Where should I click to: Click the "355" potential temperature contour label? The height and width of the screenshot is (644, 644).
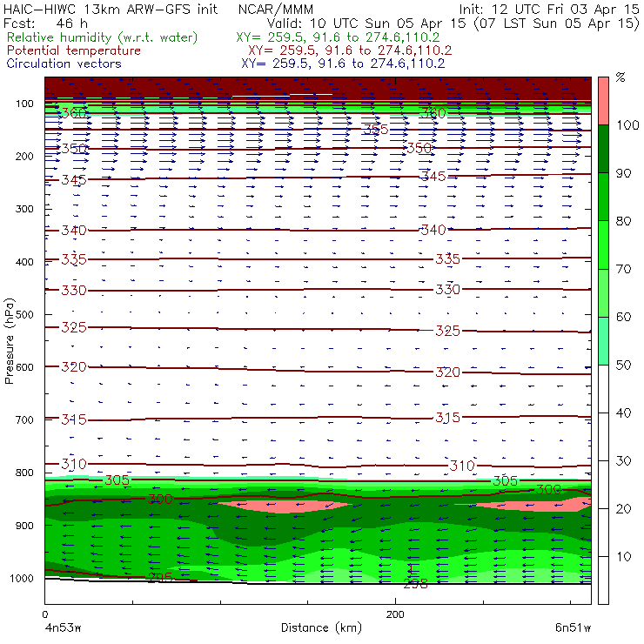click(376, 130)
